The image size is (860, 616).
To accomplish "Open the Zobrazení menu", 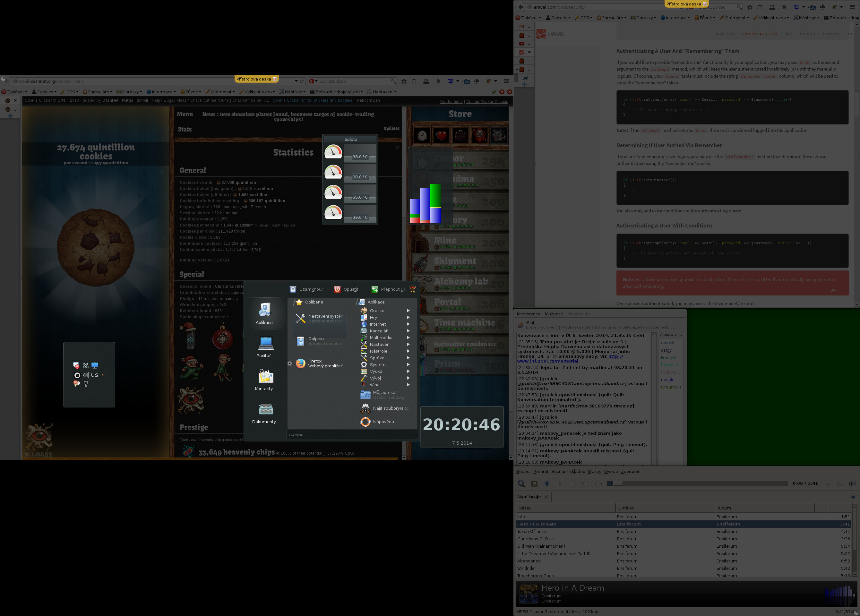I will [631, 471].
